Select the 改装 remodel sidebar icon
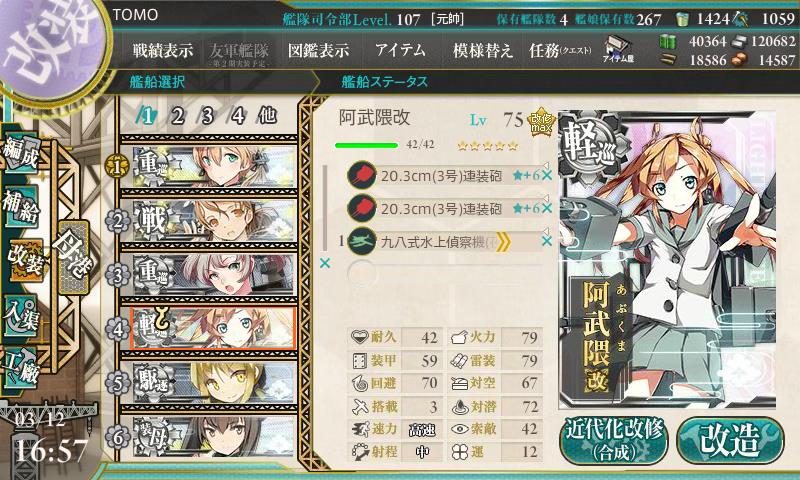The width and height of the screenshot is (800, 480). (24, 261)
